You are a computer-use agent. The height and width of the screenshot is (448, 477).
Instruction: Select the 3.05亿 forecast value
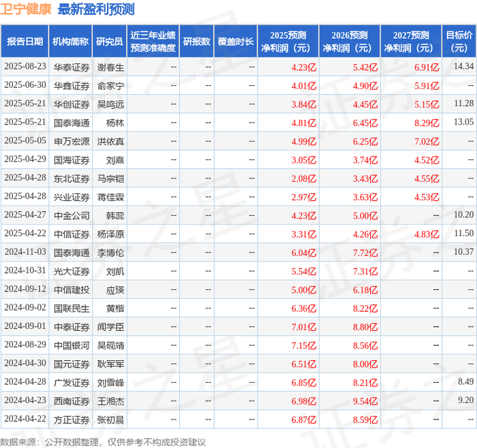coord(304,160)
